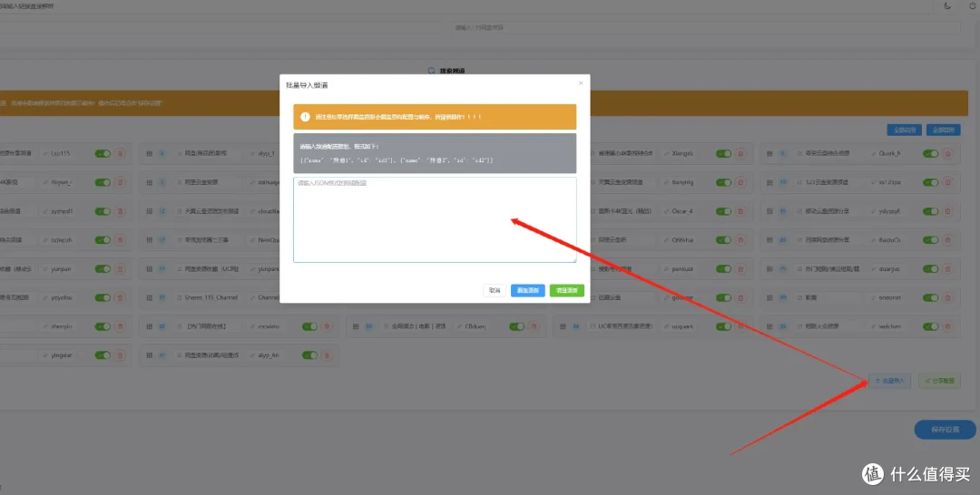Delete the Lsp115 channel row
Screen dimensions: 980x495
point(120,153)
